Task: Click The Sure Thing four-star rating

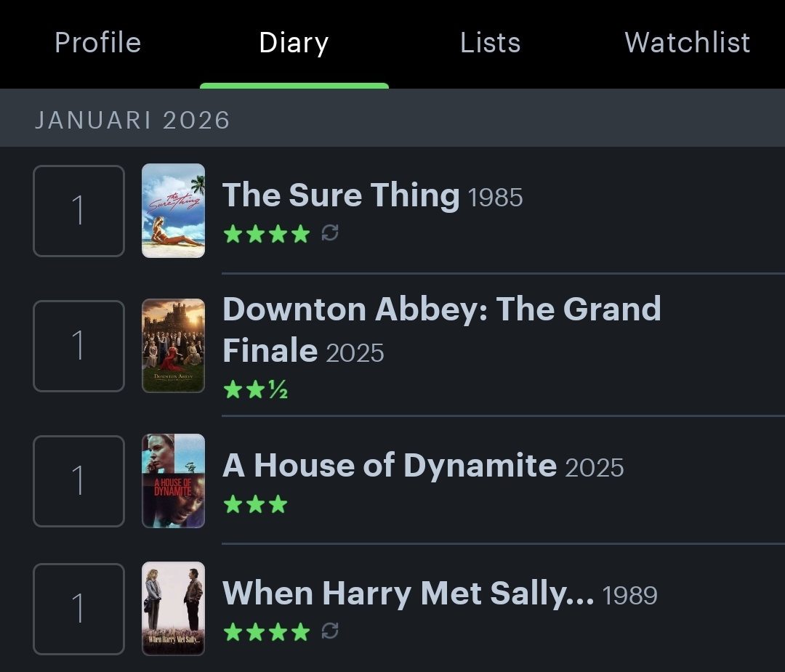Action: [x=266, y=234]
